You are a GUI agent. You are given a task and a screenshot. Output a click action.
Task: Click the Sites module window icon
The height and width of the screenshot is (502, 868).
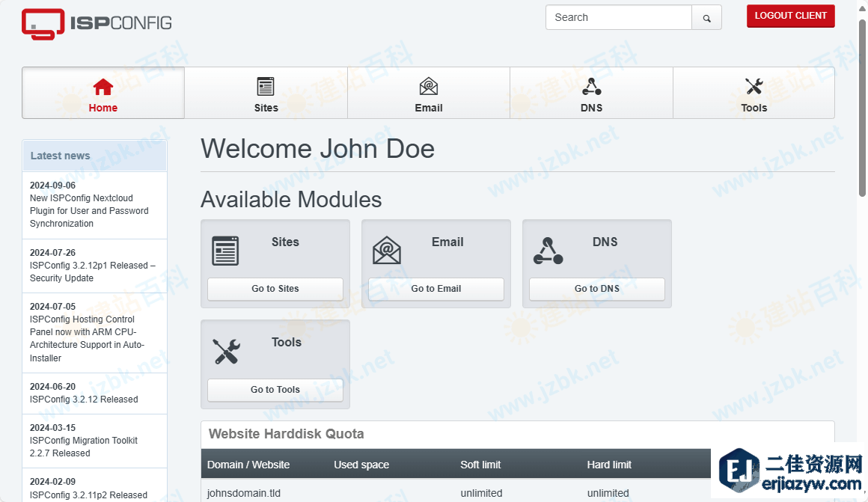pyautogui.click(x=225, y=251)
